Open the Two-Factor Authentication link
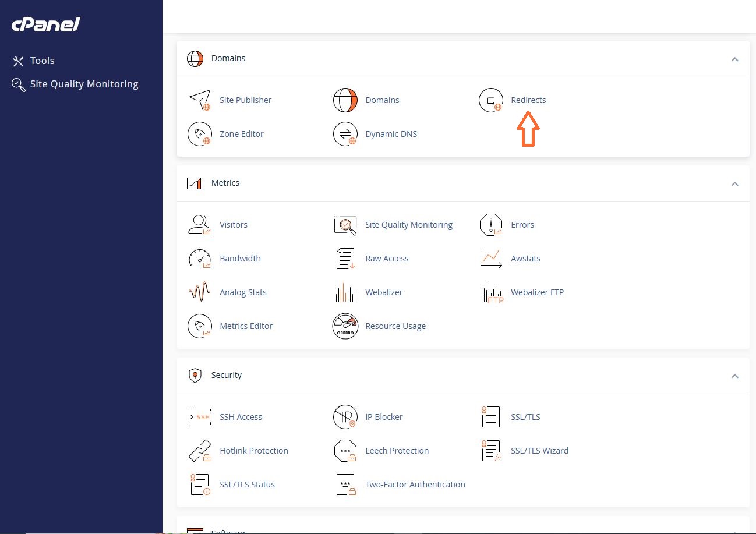The height and width of the screenshot is (534, 756). tap(415, 485)
